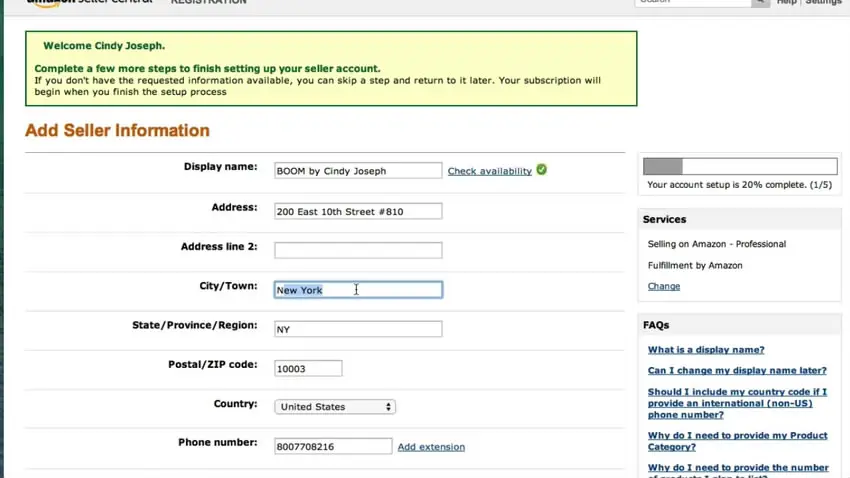Image resolution: width=850 pixels, height=478 pixels.
Task: Click the City/Town text box
Action: point(358,290)
